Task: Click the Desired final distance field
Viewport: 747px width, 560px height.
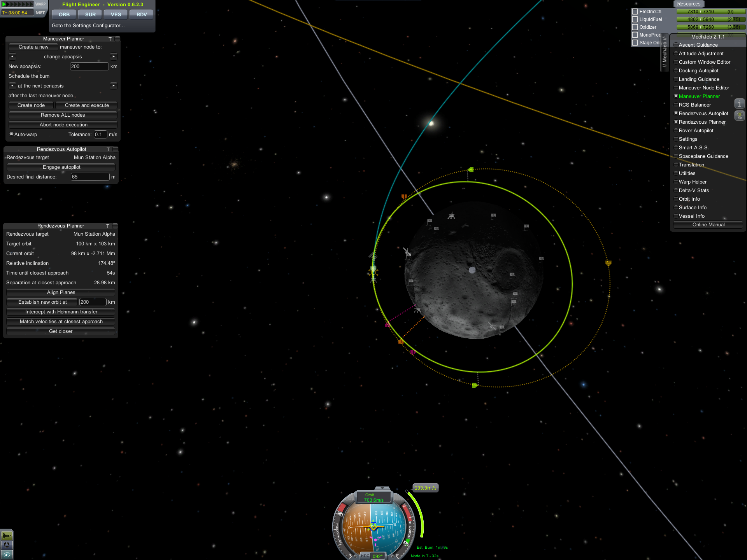Action: pyautogui.click(x=90, y=177)
